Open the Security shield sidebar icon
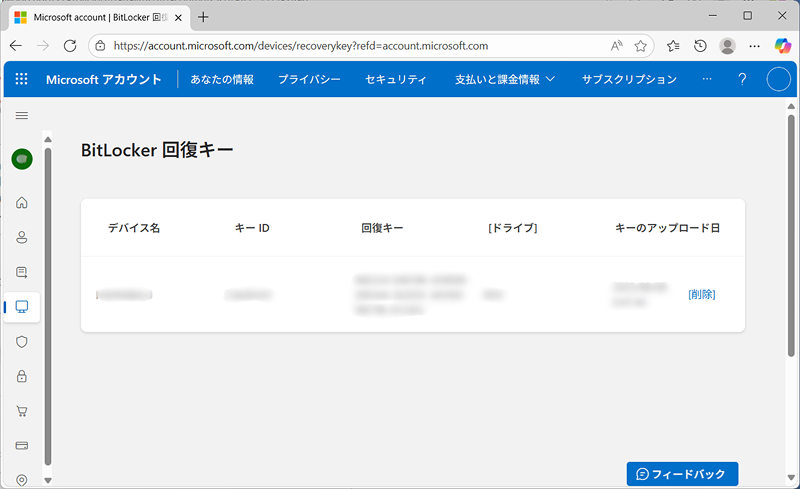Screen dimensions: 800x489 (x=22, y=342)
